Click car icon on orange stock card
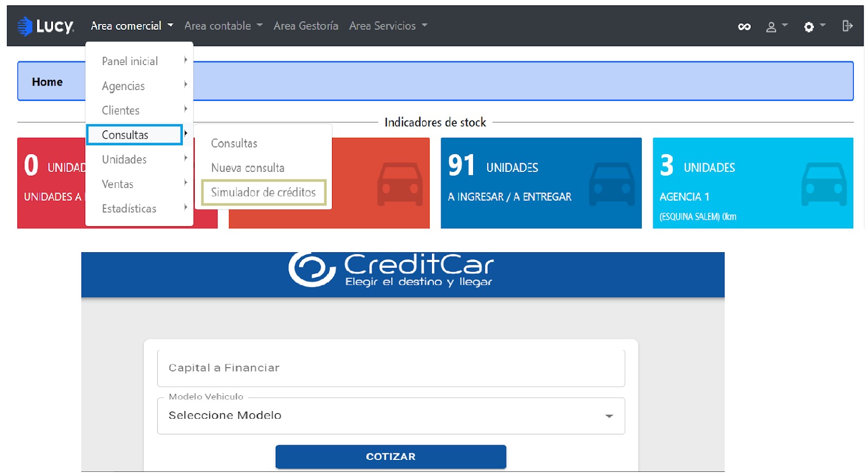Image resolution: width=868 pixels, height=474 pixels. tap(400, 184)
